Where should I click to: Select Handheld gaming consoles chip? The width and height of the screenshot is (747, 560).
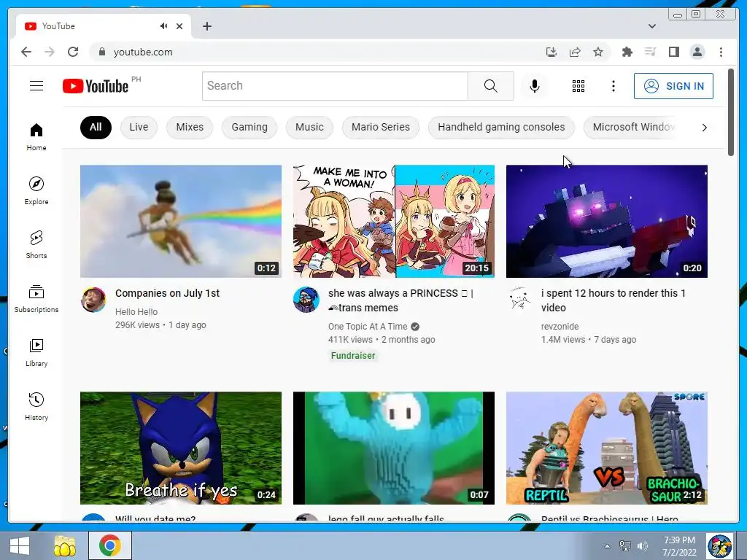coord(501,127)
